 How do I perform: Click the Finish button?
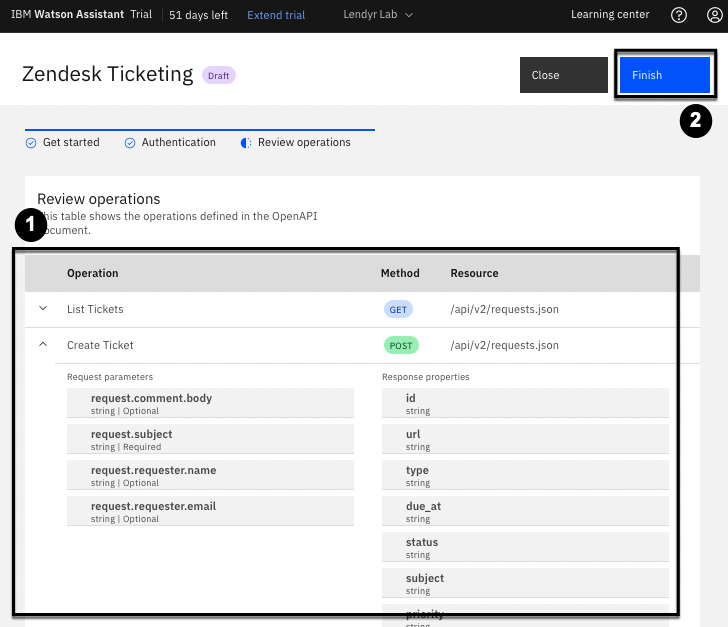(665, 75)
